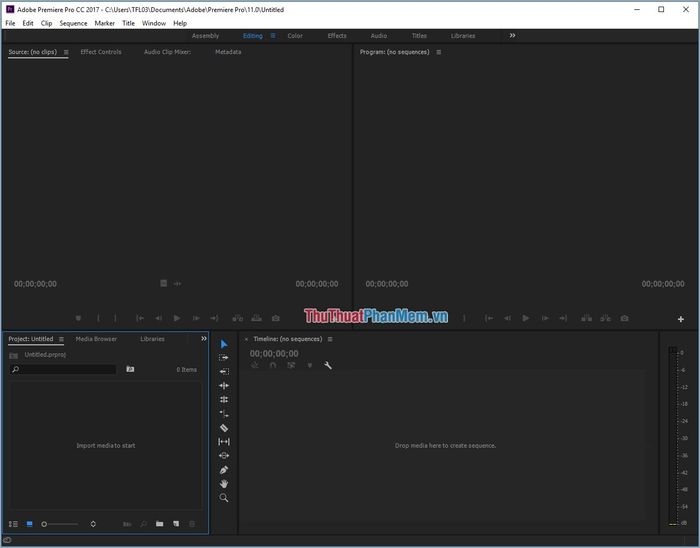Select the Rolling Edit tool
The image size is (700, 548).
click(224, 399)
